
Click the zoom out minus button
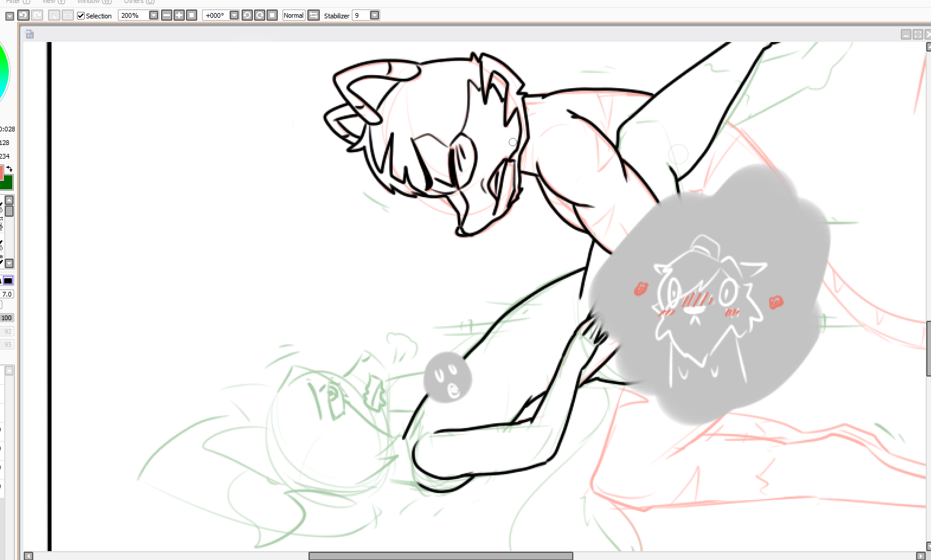(x=166, y=15)
